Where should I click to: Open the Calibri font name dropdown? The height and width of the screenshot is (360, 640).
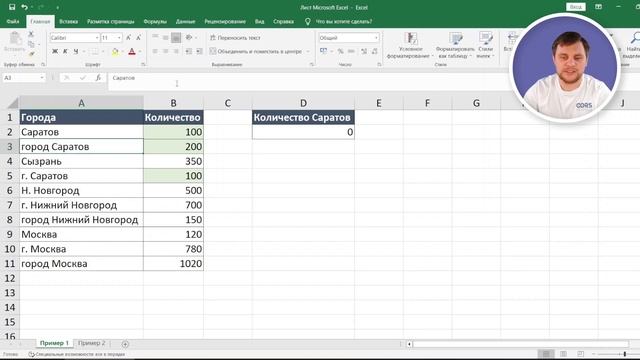[x=97, y=38]
